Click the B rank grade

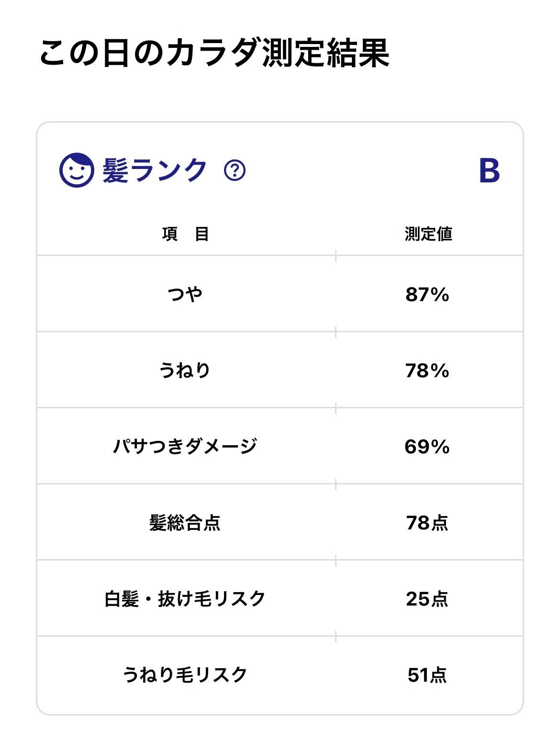click(x=490, y=171)
